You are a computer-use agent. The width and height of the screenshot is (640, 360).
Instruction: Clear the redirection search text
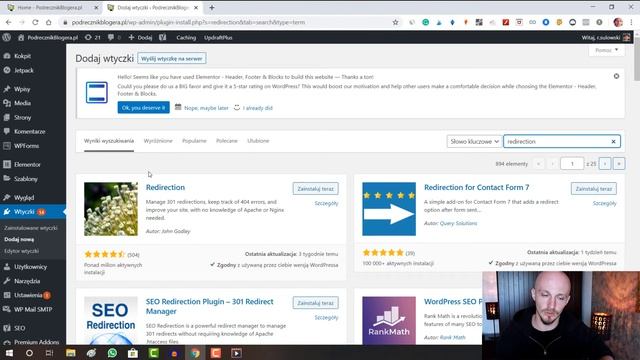613,142
